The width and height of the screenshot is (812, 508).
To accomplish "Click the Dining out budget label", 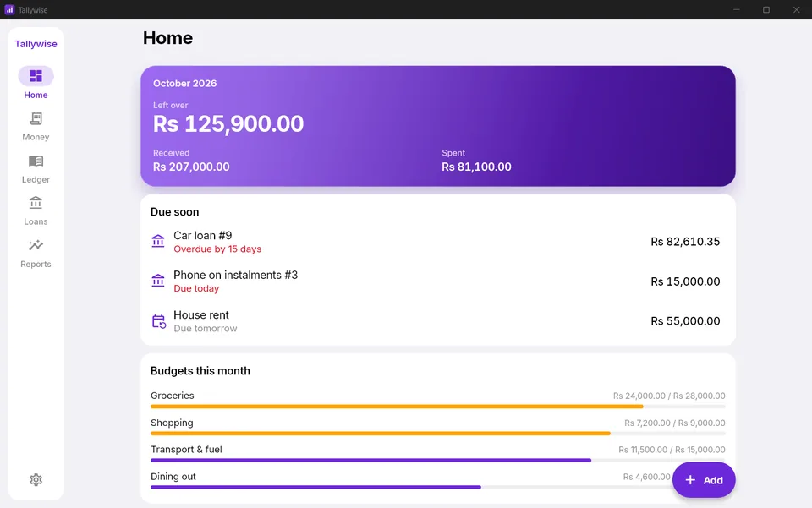I will (x=173, y=477).
